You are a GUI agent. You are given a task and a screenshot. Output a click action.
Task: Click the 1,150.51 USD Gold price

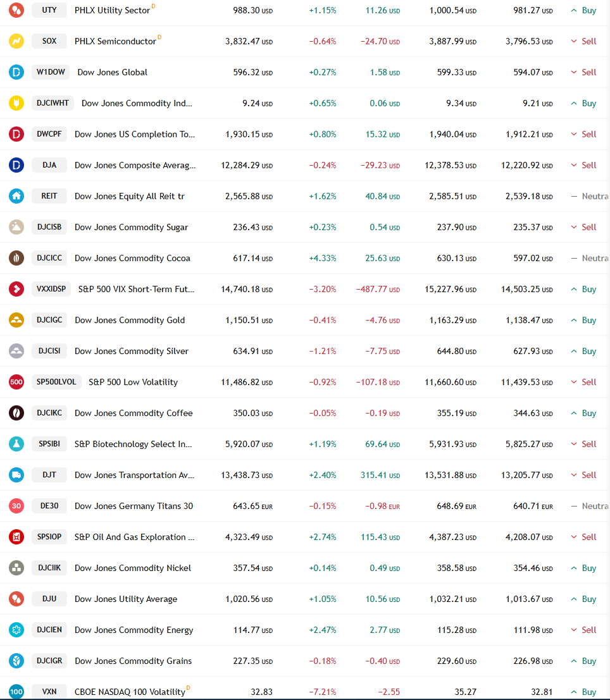249,320
